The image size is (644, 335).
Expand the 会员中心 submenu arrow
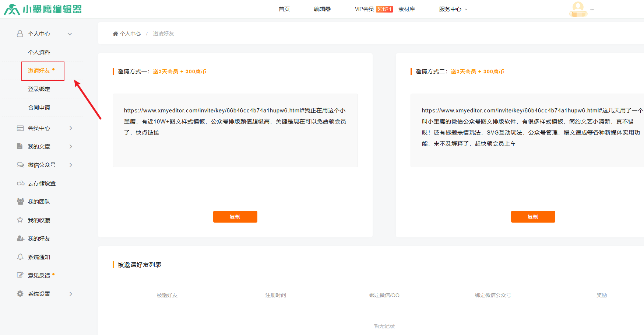[x=71, y=128]
